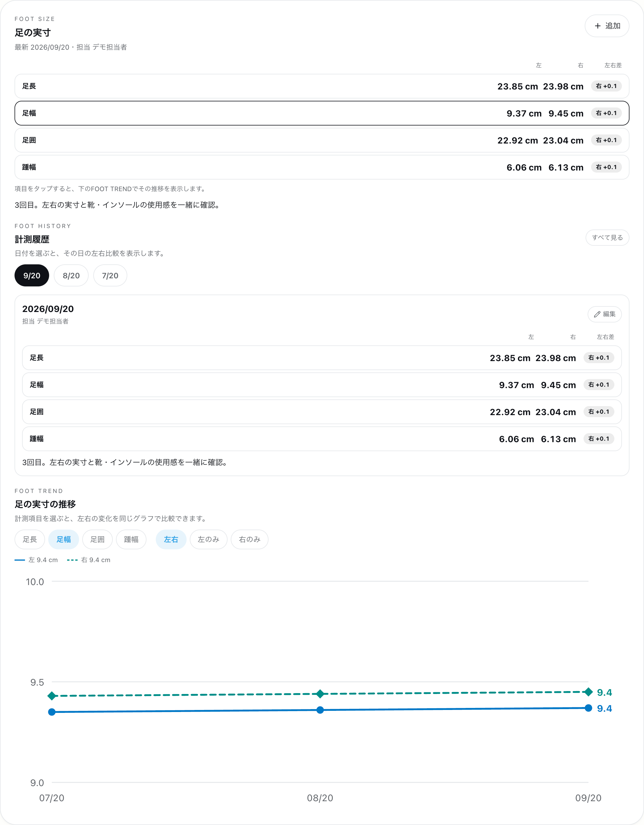Image resolution: width=644 pixels, height=825 pixels.
Task: Click the blue left-foot point at 07/20
Action: pos(52,712)
